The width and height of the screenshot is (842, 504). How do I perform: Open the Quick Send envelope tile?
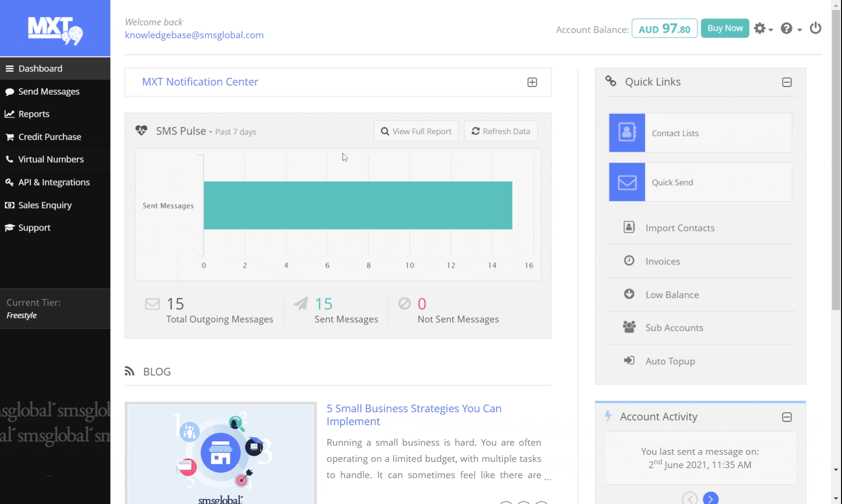(x=627, y=182)
